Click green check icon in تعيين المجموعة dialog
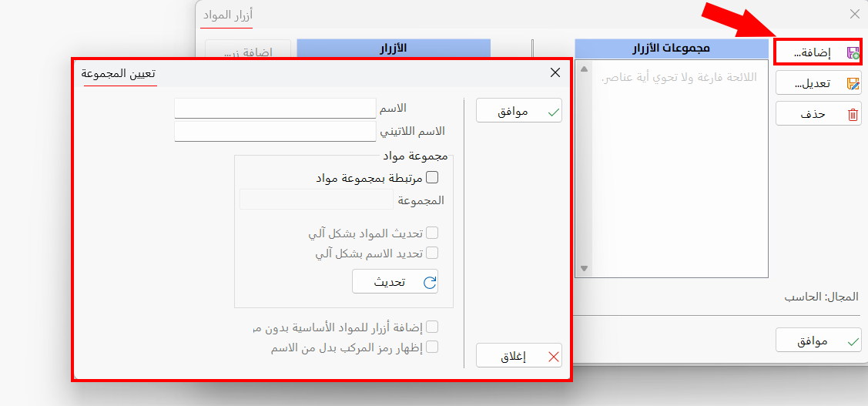Image resolution: width=868 pixels, height=406 pixels. [x=554, y=112]
